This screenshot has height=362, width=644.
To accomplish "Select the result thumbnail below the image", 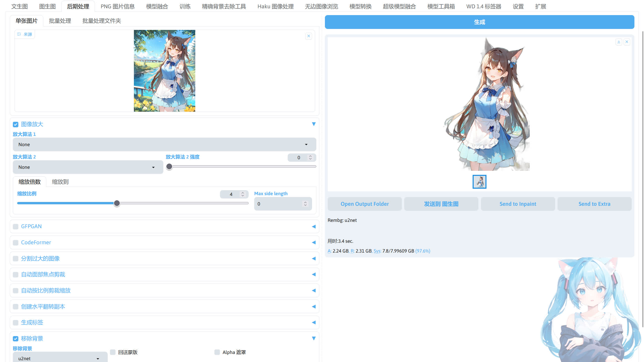I will (x=479, y=182).
